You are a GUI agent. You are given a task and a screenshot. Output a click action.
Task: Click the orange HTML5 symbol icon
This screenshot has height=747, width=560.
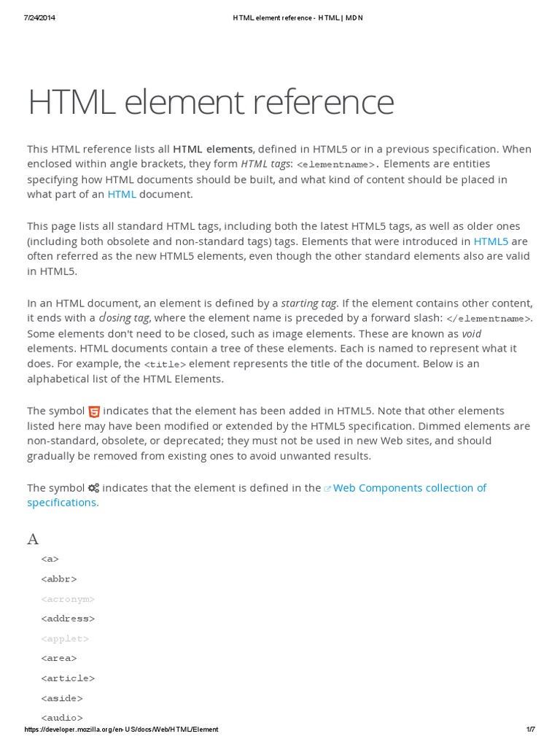[94, 411]
